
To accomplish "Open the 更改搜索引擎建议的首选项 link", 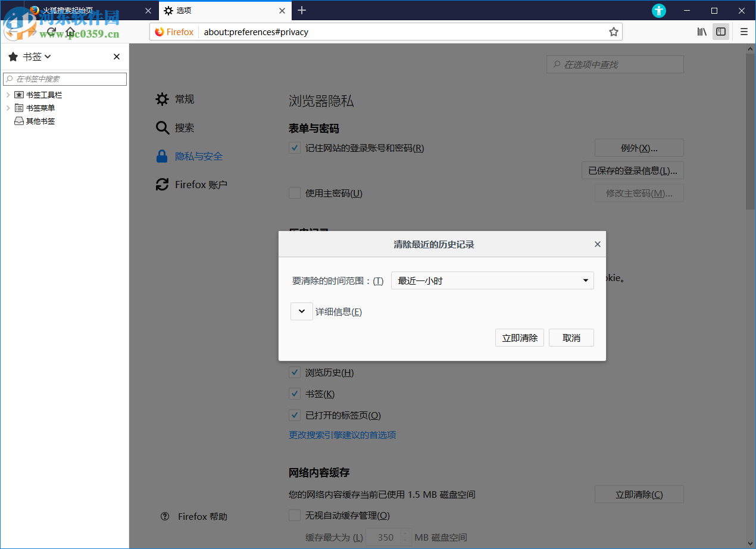I will [x=342, y=435].
